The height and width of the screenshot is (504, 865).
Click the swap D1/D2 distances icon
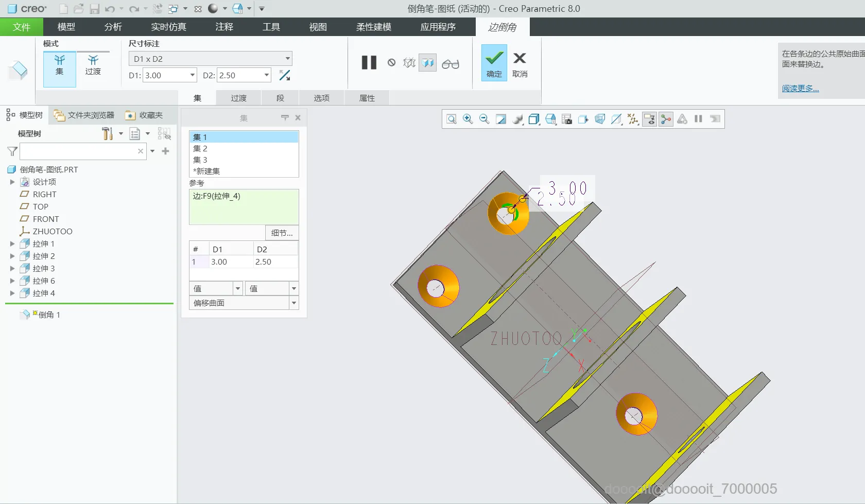(x=284, y=75)
